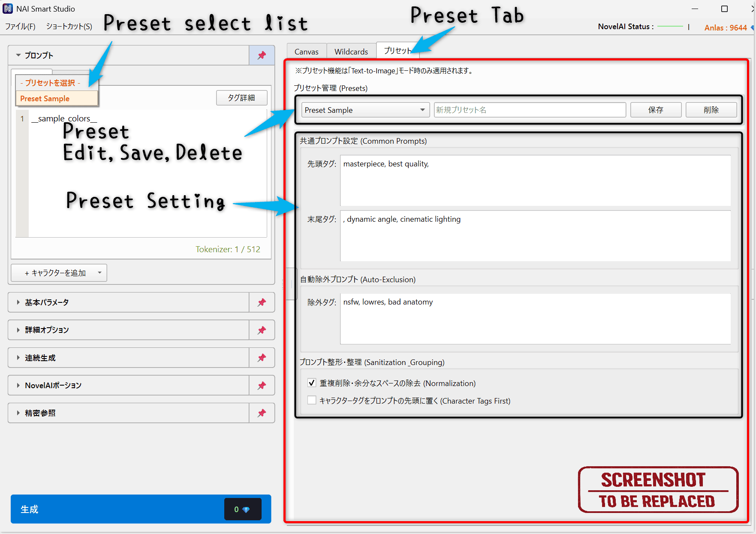Click the NovelAI Status indicator bar
The width and height of the screenshot is (756, 534).
pos(670,26)
